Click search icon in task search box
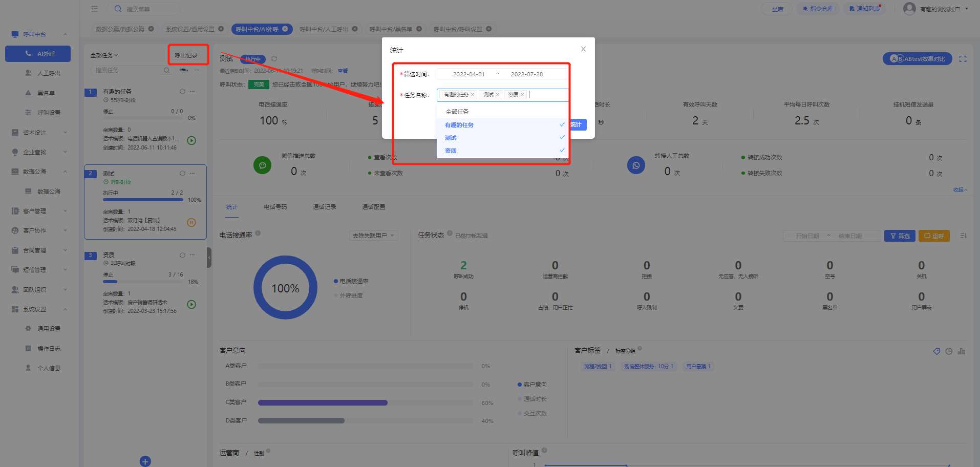This screenshot has height=467, width=980. click(167, 70)
